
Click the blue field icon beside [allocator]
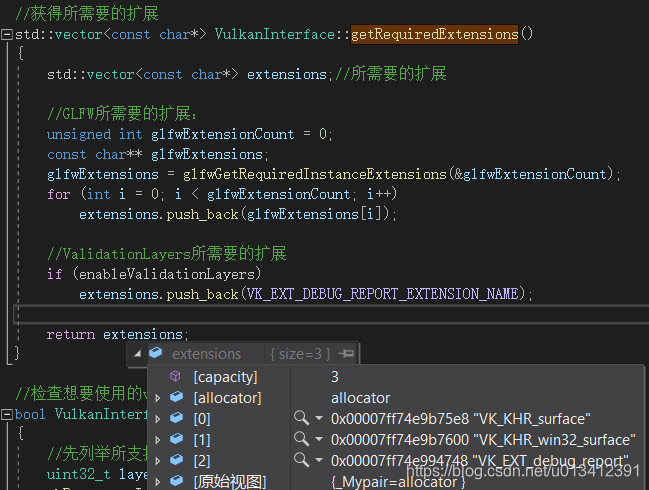click(177, 397)
